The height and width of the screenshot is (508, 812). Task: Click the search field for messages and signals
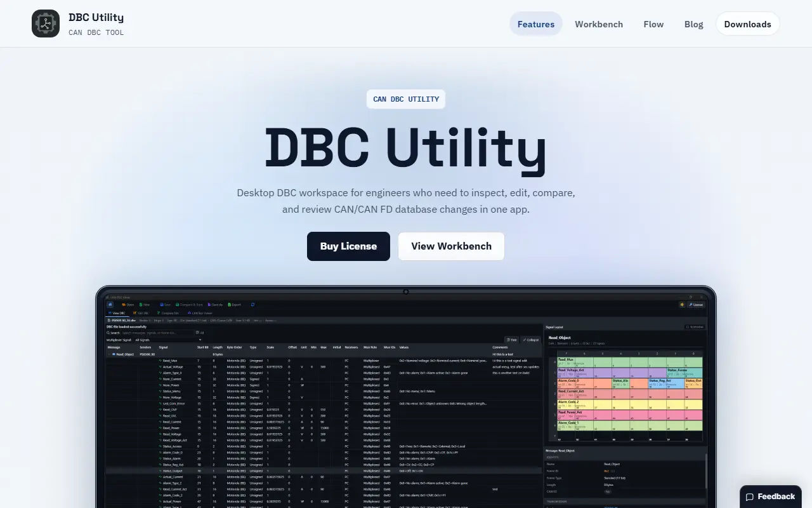click(158, 333)
